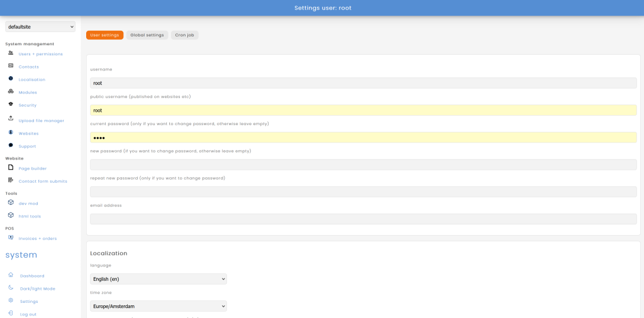
Task: Click the Contacts icon in sidebar
Action: (x=11, y=66)
